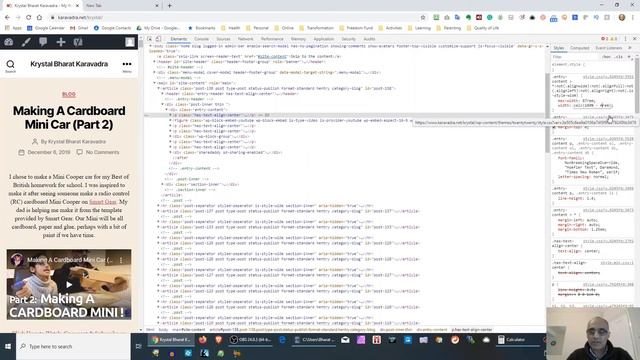Viewport: 640px width, 360px height.
Task: Open Brave browser from the taskbar
Action: pyautogui.click(x=218, y=339)
